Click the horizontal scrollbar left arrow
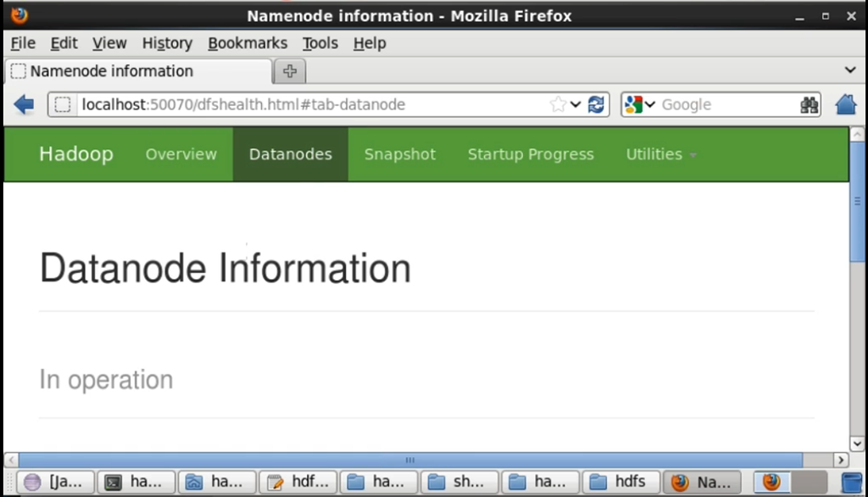Viewport: 868px width, 497px height. pos(12,460)
